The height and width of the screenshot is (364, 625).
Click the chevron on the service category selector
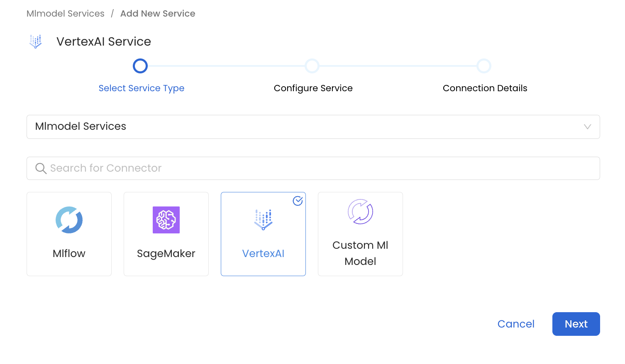pyautogui.click(x=587, y=127)
